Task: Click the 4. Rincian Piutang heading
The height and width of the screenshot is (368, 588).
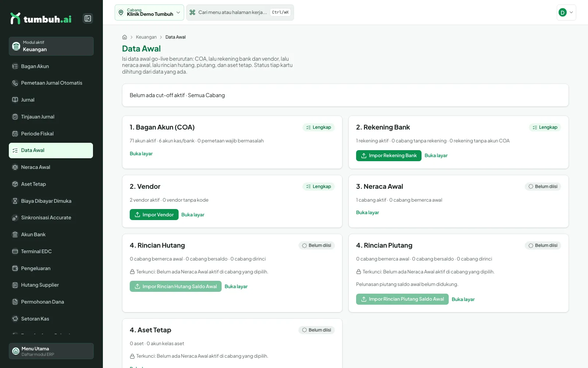Action: click(x=384, y=245)
